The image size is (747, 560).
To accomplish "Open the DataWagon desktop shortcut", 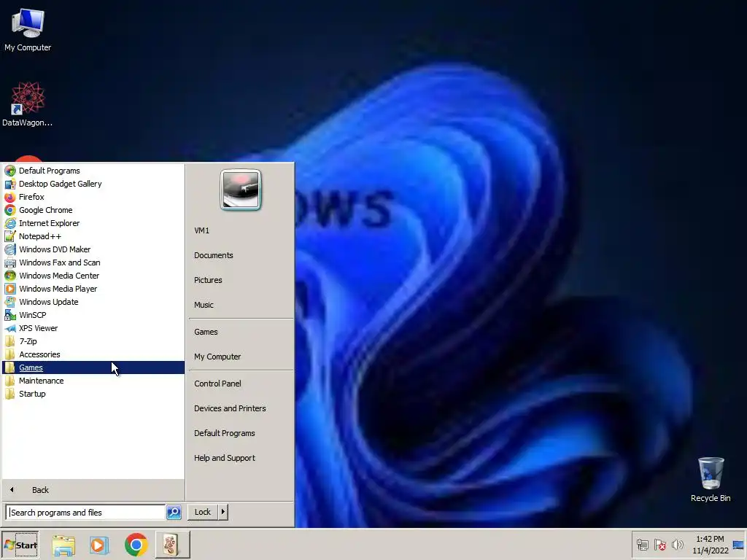I will [x=28, y=104].
